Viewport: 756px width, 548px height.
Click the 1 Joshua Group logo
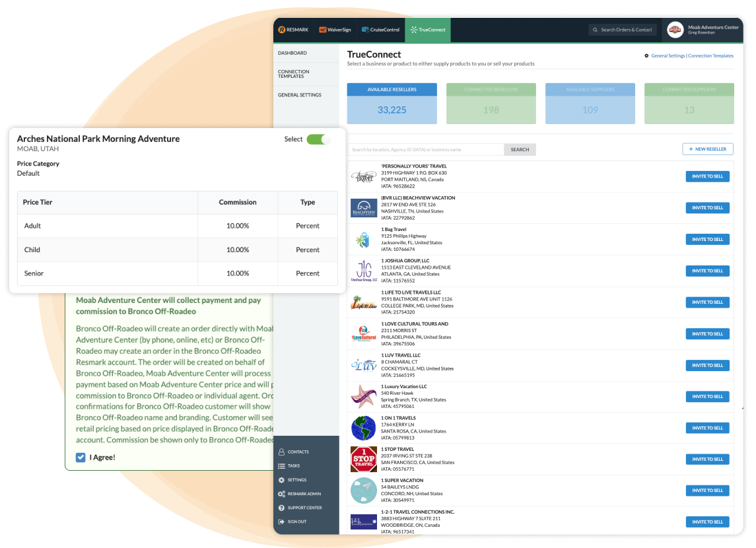tap(364, 271)
